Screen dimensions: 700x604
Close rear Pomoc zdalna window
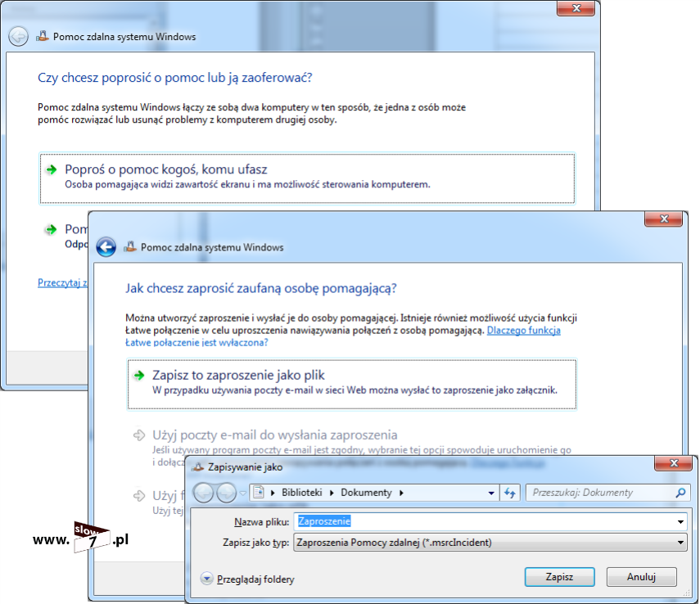coord(576,8)
